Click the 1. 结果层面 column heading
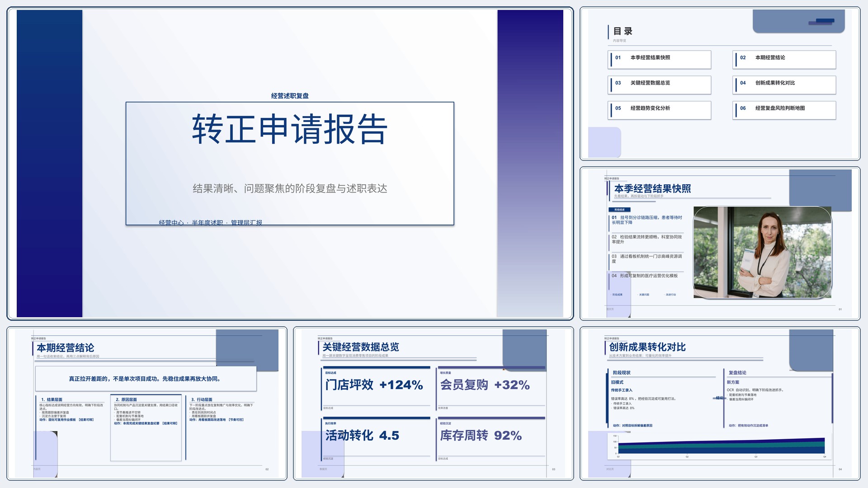 point(52,399)
